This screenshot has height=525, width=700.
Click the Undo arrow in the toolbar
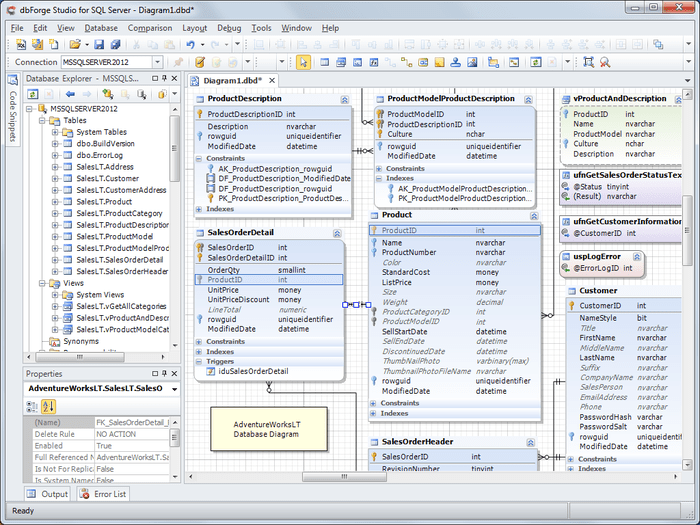[x=189, y=45]
